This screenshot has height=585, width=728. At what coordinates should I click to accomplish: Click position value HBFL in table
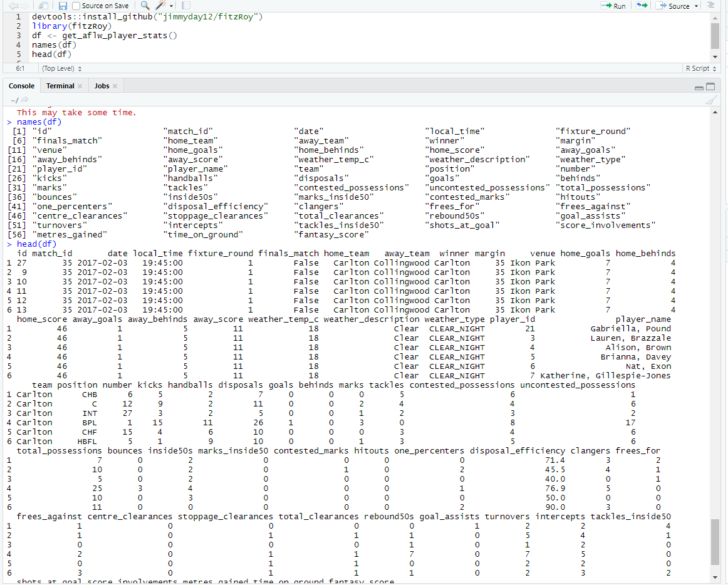87,442
